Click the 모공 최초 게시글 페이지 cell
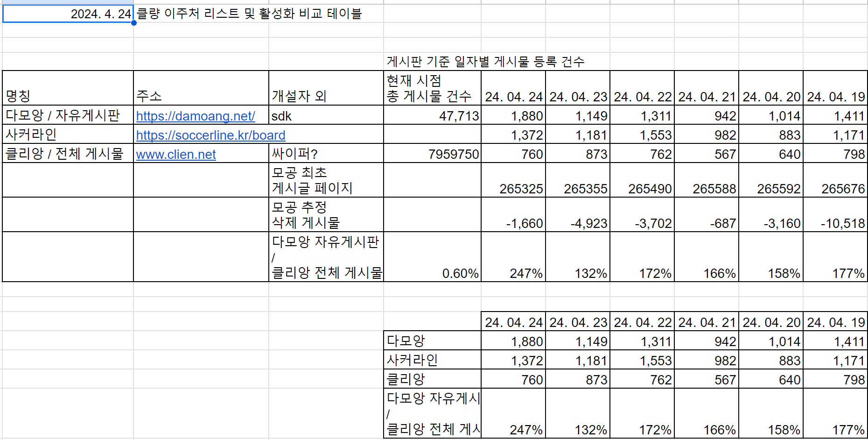 point(326,180)
